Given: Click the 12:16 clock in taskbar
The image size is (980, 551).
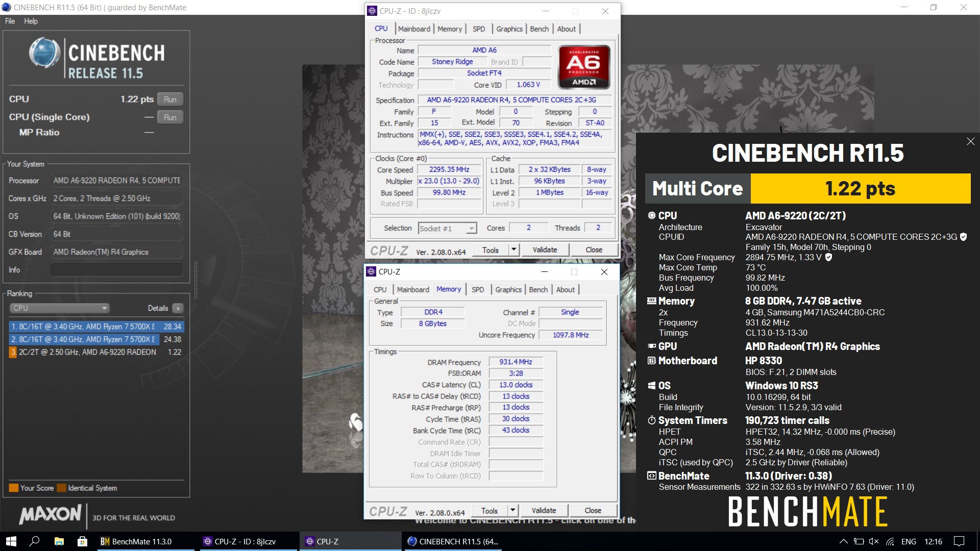Looking at the screenshot, I should (933, 541).
